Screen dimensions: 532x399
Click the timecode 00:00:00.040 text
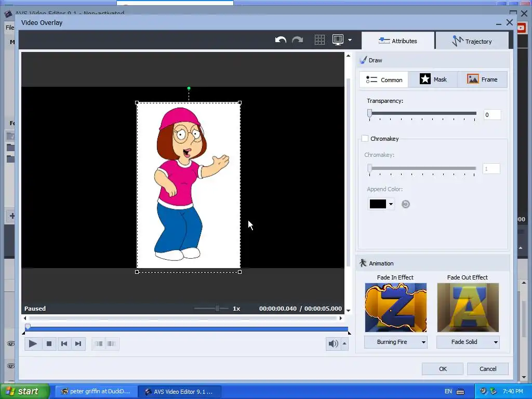277,309
